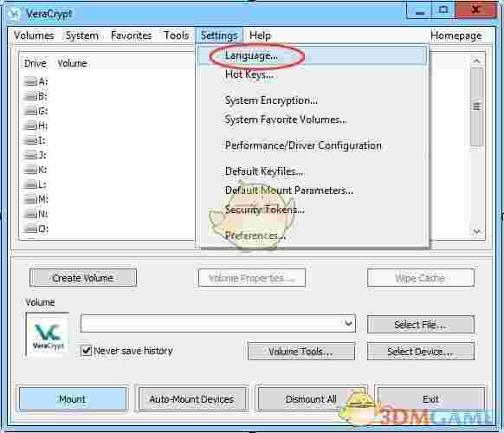The image size is (504, 433).
Task: Choose Language... from Settings menu
Action: pyautogui.click(x=313, y=56)
